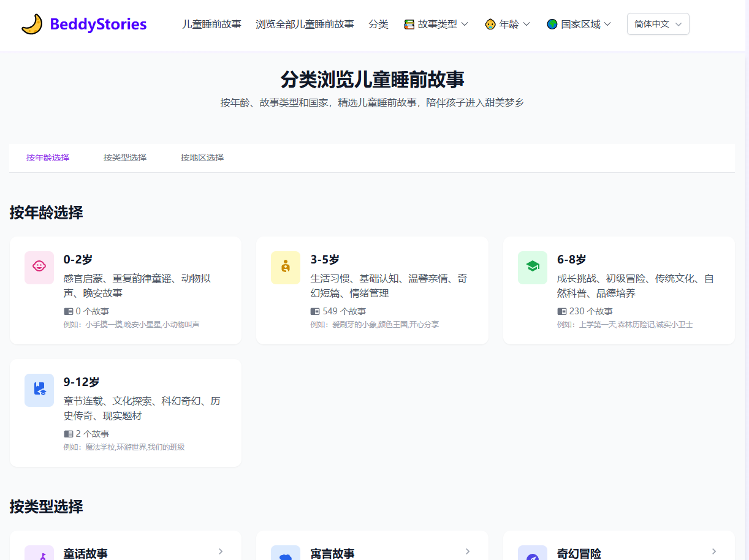Screen dimensions: 749x560
Task: Expand the 国家区域 dropdown menu
Action: pos(579,25)
